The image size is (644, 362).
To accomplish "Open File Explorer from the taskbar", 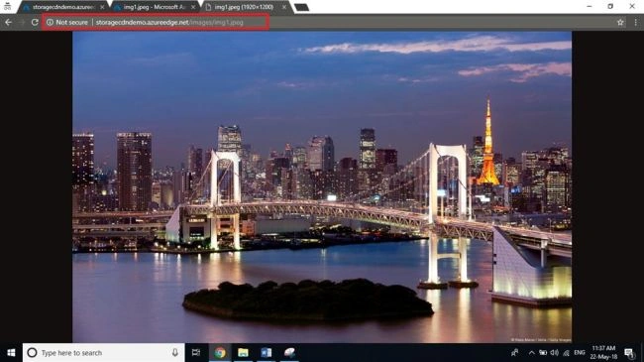I will pyautogui.click(x=243, y=352).
